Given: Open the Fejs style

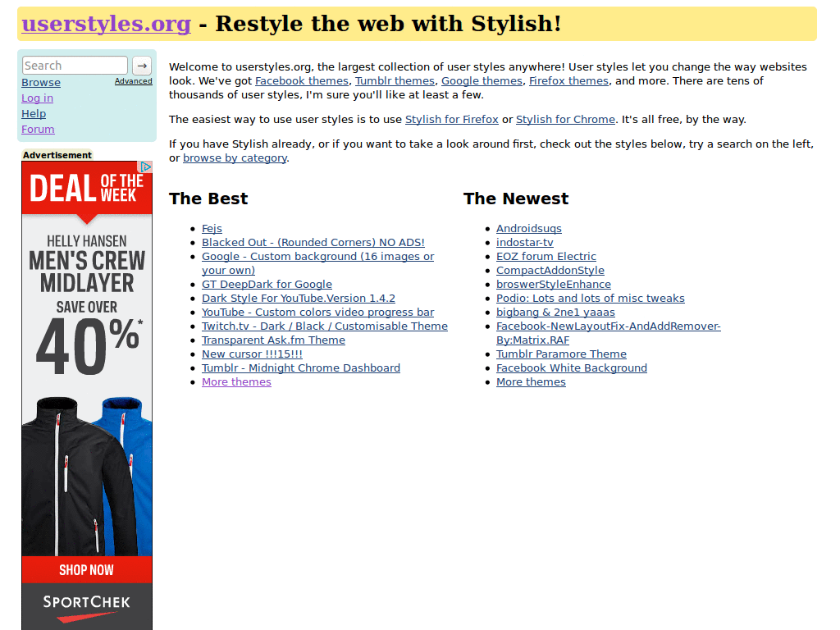Looking at the screenshot, I should 212,229.
